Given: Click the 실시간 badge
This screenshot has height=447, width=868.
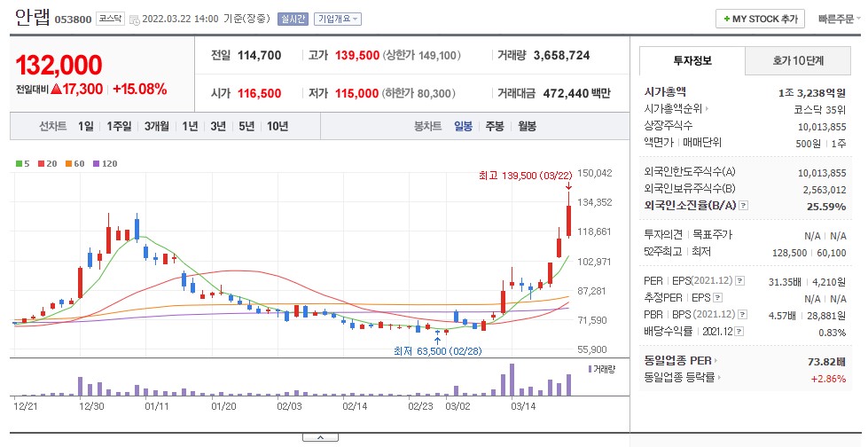Looking at the screenshot, I should [293, 19].
